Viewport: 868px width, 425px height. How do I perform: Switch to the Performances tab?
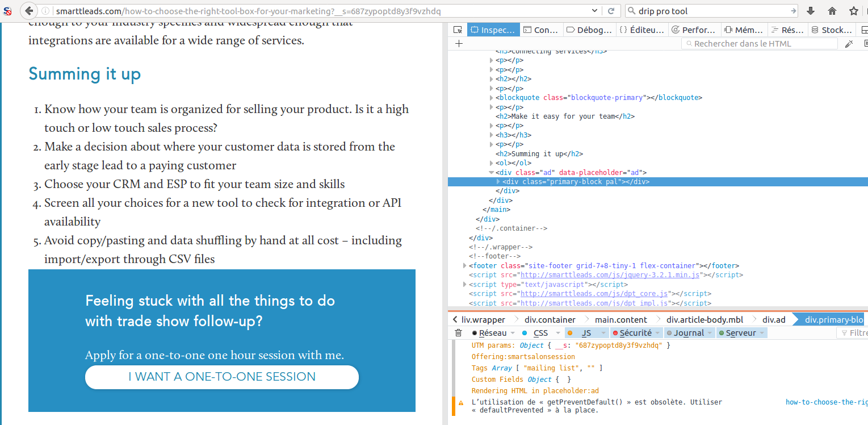pyautogui.click(x=694, y=30)
